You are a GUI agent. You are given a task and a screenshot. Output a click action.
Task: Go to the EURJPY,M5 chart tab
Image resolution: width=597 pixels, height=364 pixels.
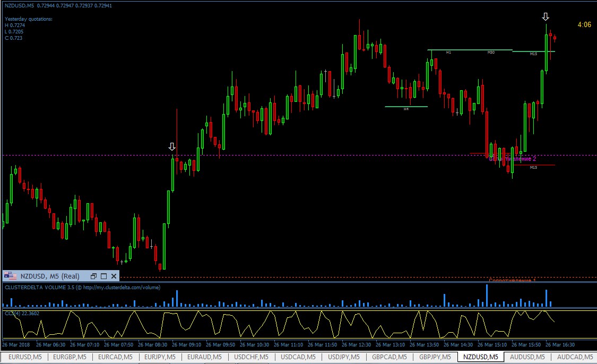pos(160,357)
